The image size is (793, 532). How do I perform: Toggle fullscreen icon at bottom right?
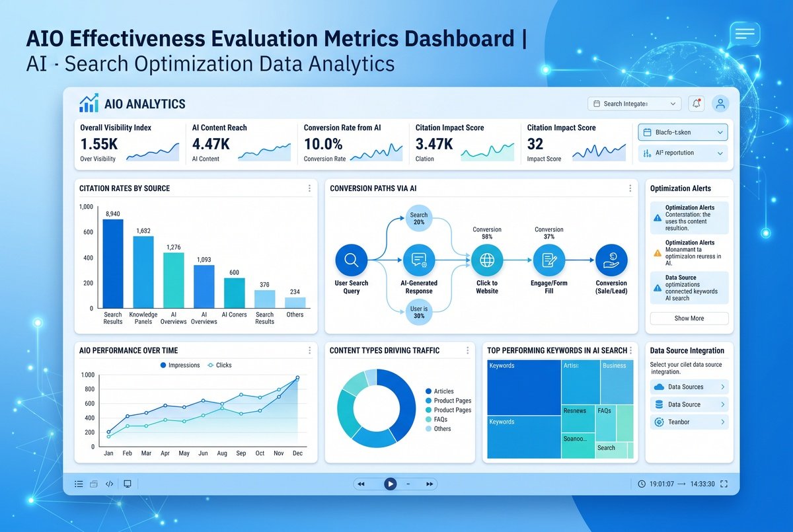(x=724, y=484)
